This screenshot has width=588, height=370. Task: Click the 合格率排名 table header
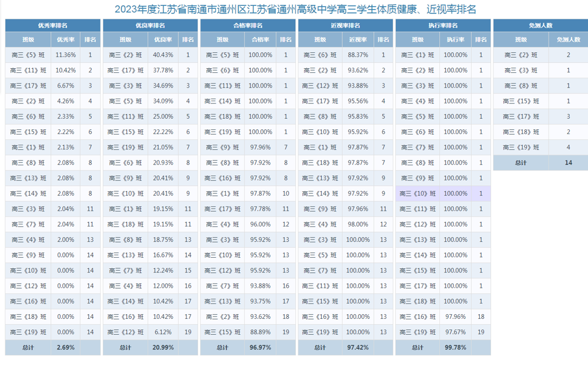coord(248,26)
